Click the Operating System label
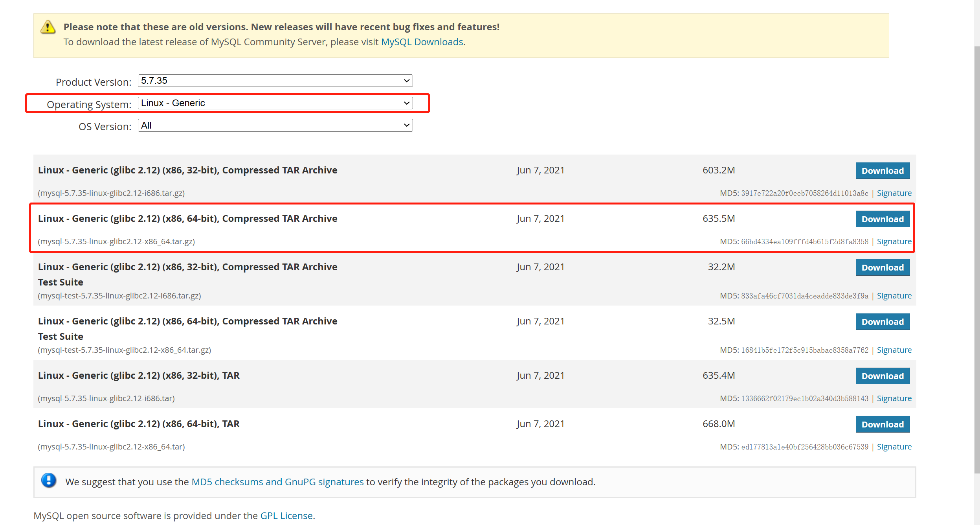 [x=89, y=105]
